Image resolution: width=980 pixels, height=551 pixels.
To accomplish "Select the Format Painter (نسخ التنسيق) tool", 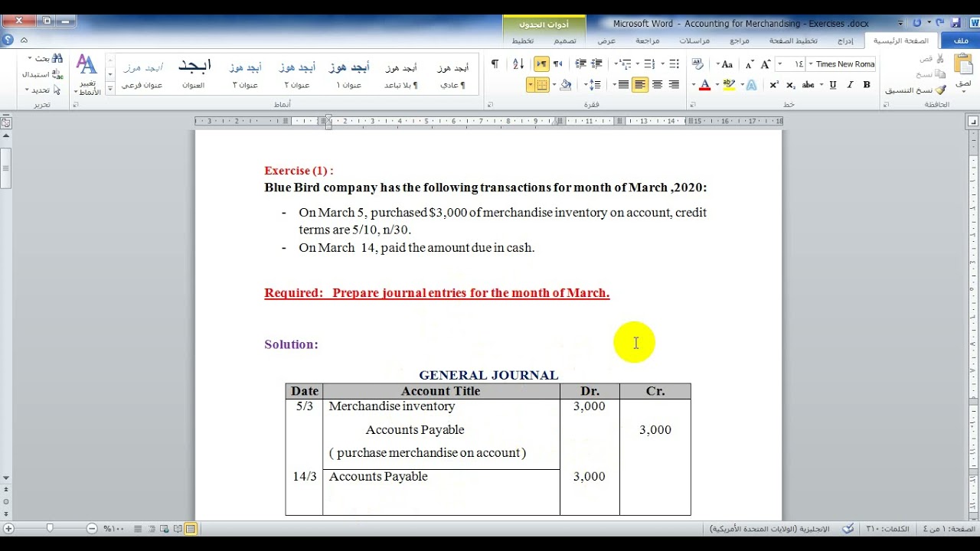I will (916, 90).
